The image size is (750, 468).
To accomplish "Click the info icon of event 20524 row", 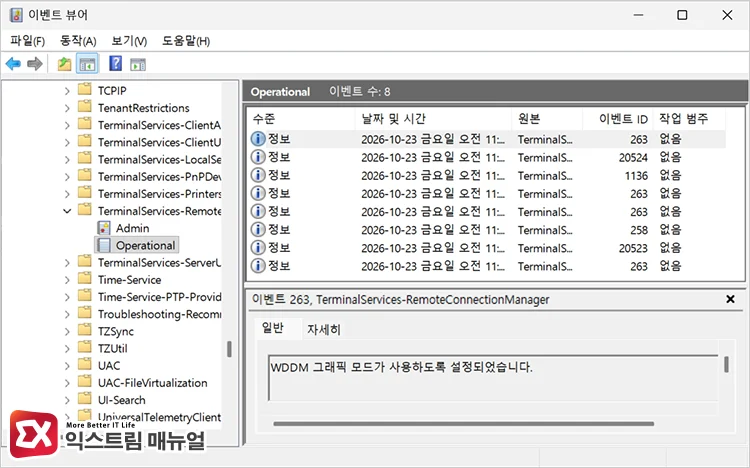I will click(258, 157).
